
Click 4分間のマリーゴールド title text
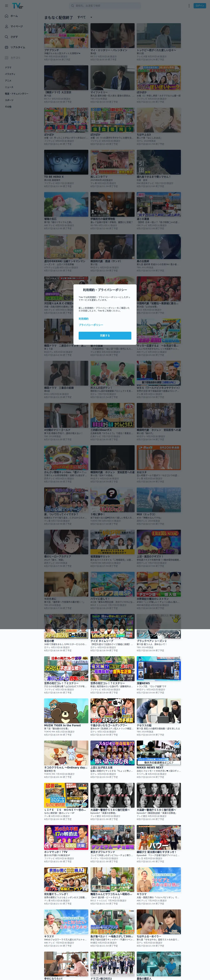point(57,430)
